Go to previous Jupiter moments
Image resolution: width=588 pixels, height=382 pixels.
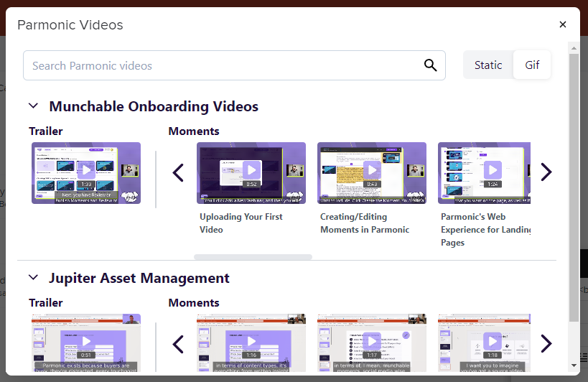178,344
